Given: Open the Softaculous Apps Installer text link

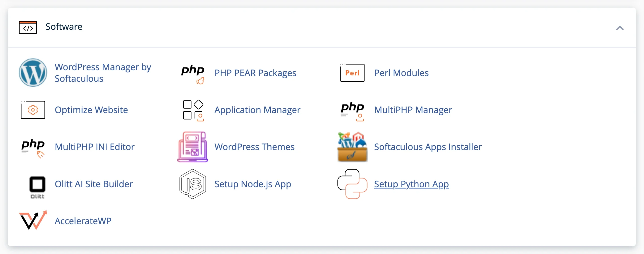Looking at the screenshot, I should pyautogui.click(x=428, y=147).
